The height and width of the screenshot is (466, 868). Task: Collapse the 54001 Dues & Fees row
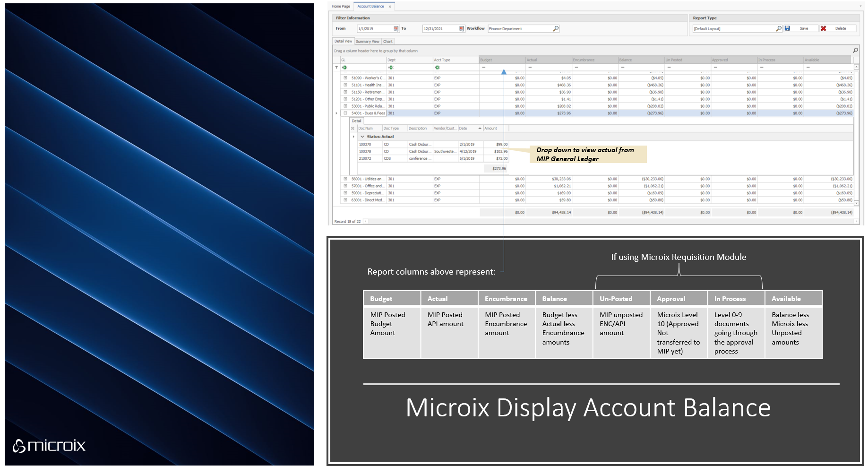click(x=345, y=113)
